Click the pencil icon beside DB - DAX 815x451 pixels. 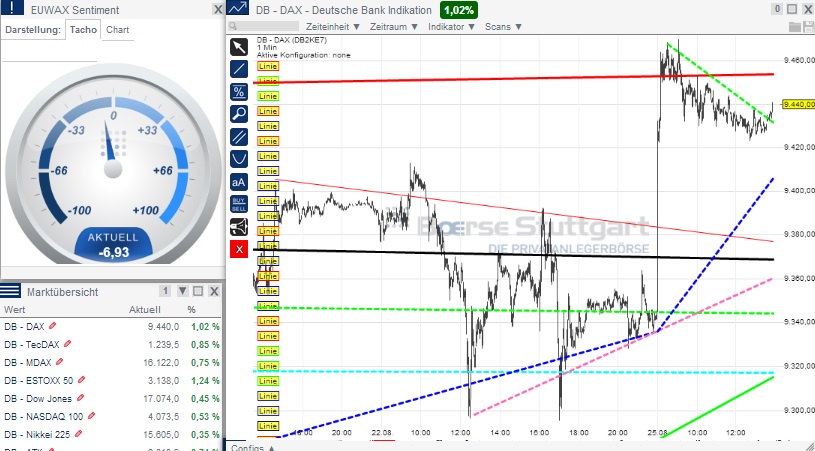click(x=52, y=326)
